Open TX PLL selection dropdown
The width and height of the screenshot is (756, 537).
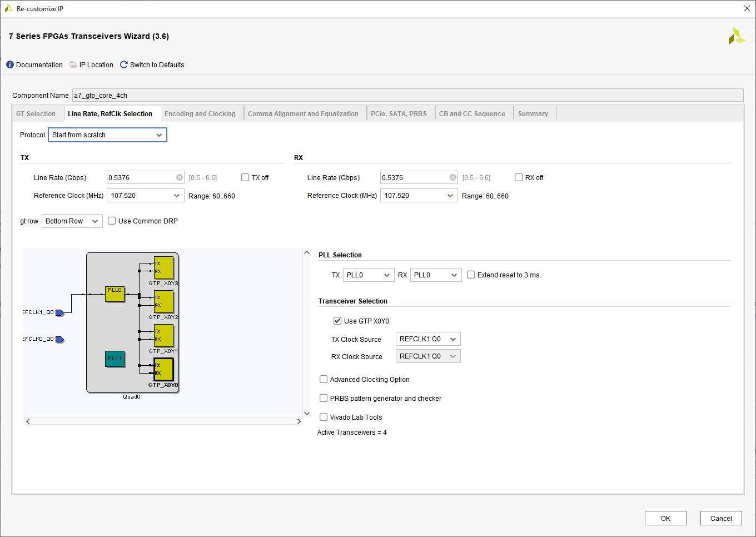pos(369,275)
